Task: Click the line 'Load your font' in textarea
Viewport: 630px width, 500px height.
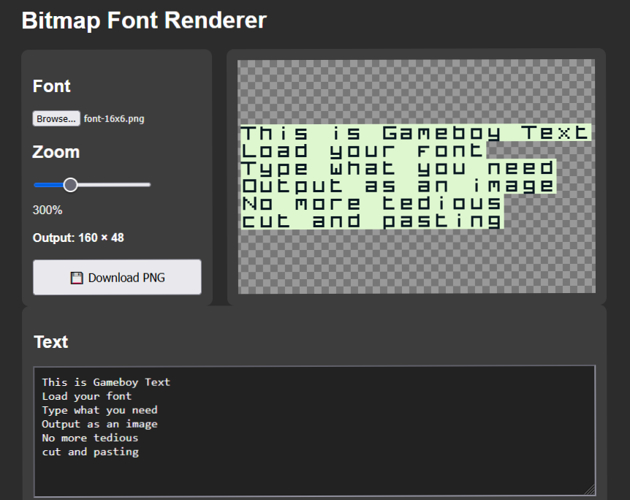Action: click(x=87, y=396)
